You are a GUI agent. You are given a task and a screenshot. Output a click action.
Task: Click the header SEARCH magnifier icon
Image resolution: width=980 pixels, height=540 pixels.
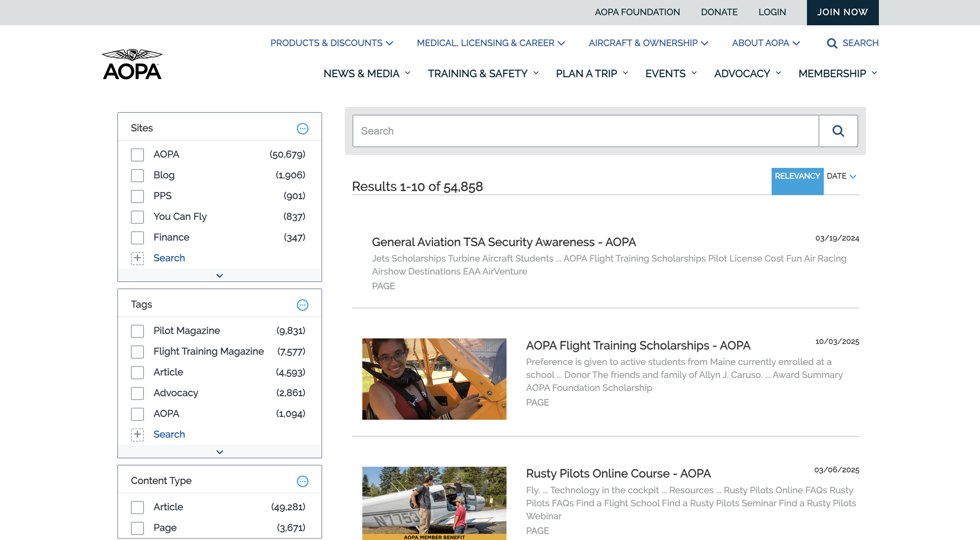832,43
